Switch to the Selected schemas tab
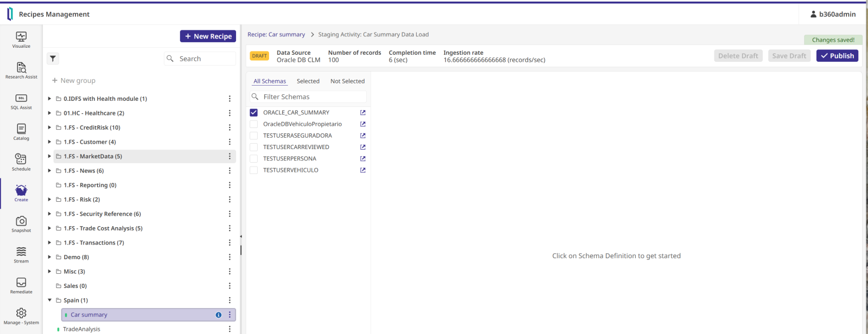The width and height of the screenshot is (868, 334). pos(308,81)
